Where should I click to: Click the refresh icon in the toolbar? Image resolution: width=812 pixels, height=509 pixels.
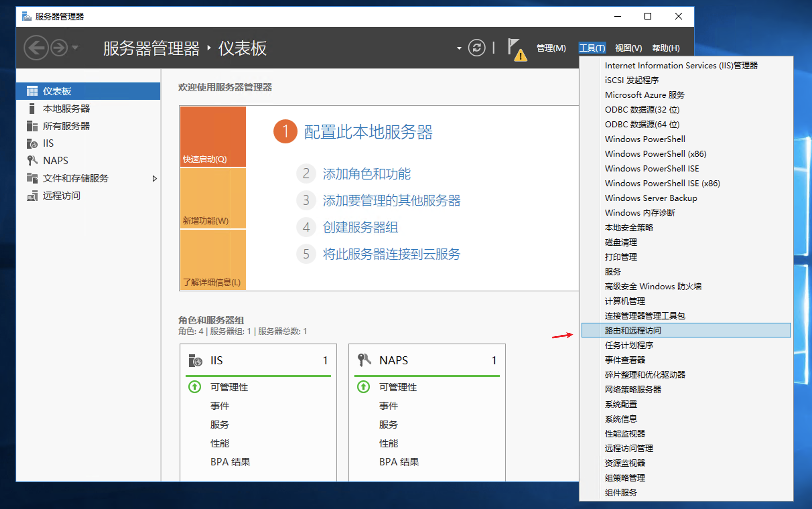pos(477,48)
